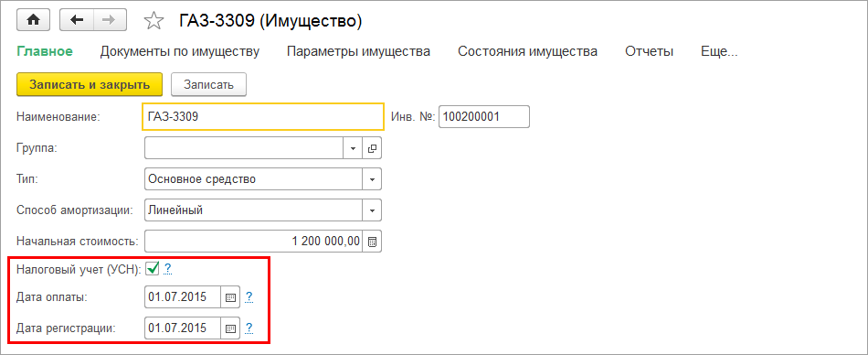Viewport: 868px width, 355px height.
Task: Open help link next to Дата оплаты
Action: coord(249,297)
